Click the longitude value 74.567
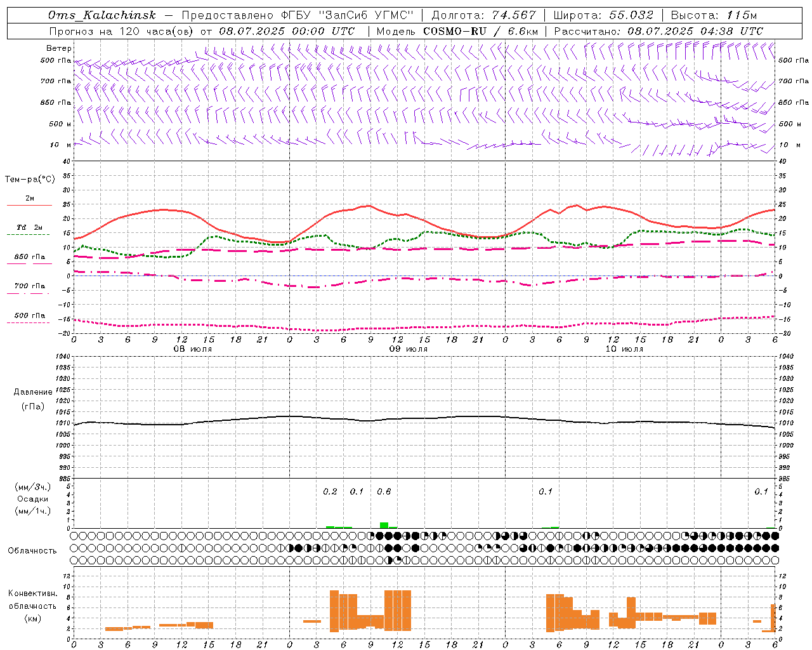The width and height of the screenshot is (812, 650). click(x=513, y=15)
